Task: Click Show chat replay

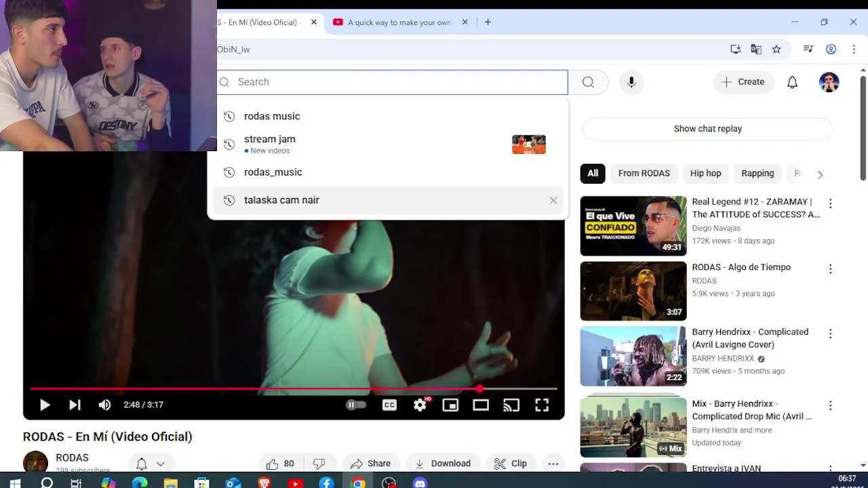Action: [x=707, y=129]
